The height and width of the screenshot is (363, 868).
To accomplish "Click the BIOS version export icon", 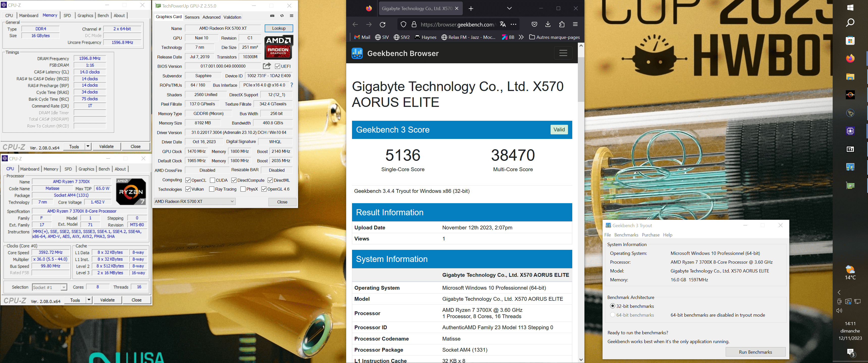I will (x=267, y=66).
